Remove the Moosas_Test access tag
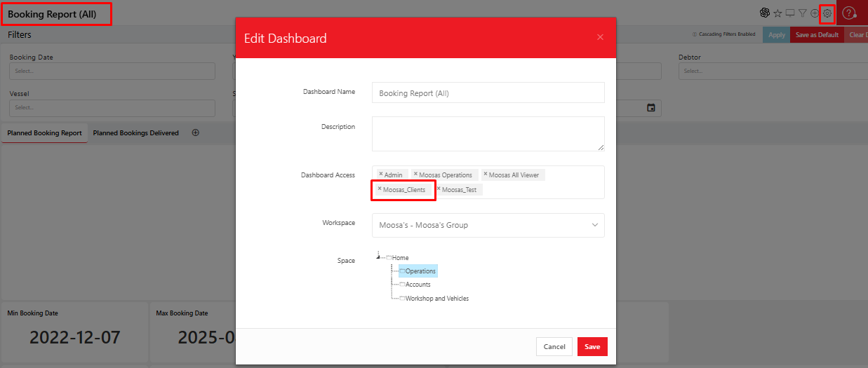Viewport: 868px width, 368px height. coord(439,189)
